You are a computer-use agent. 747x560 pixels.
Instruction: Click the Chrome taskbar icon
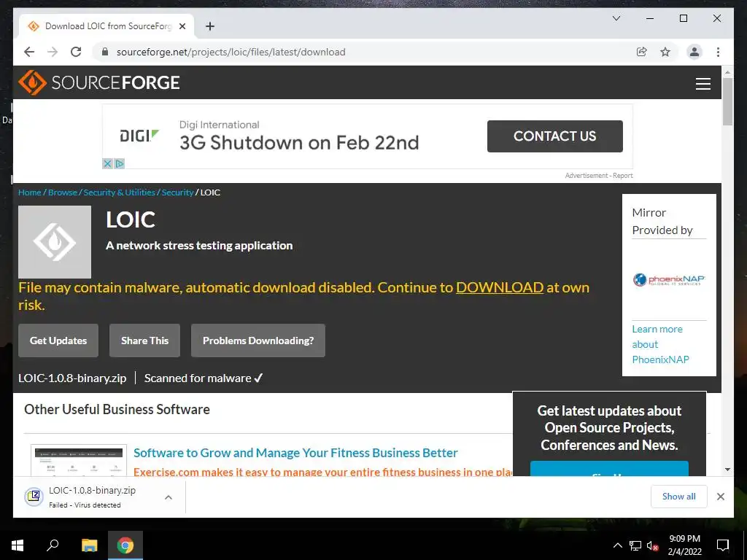pyautogui.click(x=125, y=545)
